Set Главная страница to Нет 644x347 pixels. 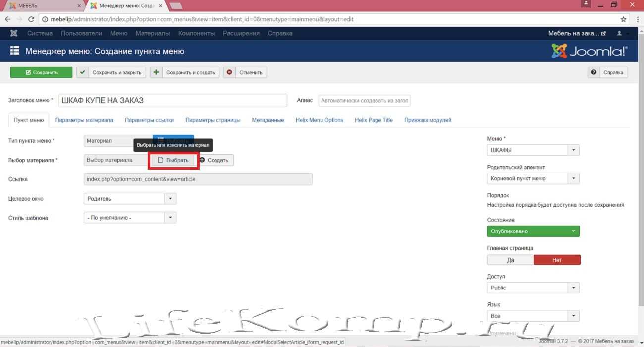557,260
